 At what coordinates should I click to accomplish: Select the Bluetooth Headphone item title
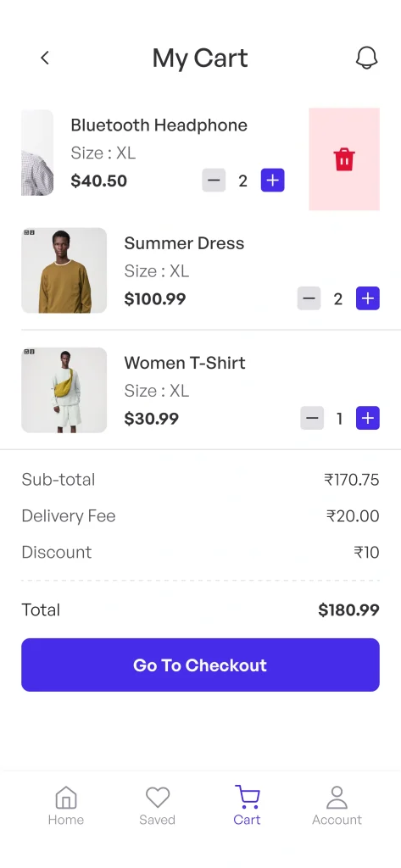click(159, 125)
